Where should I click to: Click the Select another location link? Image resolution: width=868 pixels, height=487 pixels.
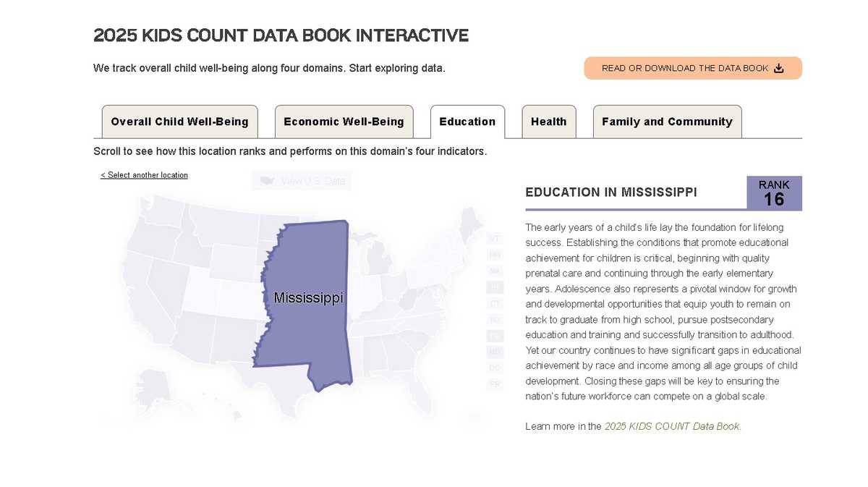pos(144,175)
